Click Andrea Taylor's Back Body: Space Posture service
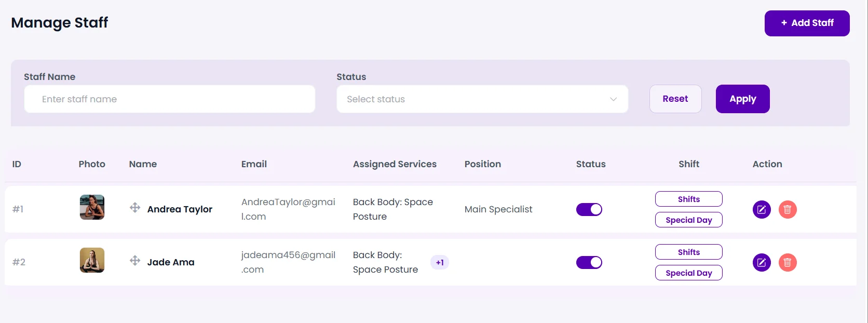Screen dimensions: 868x323 [393, 209]
